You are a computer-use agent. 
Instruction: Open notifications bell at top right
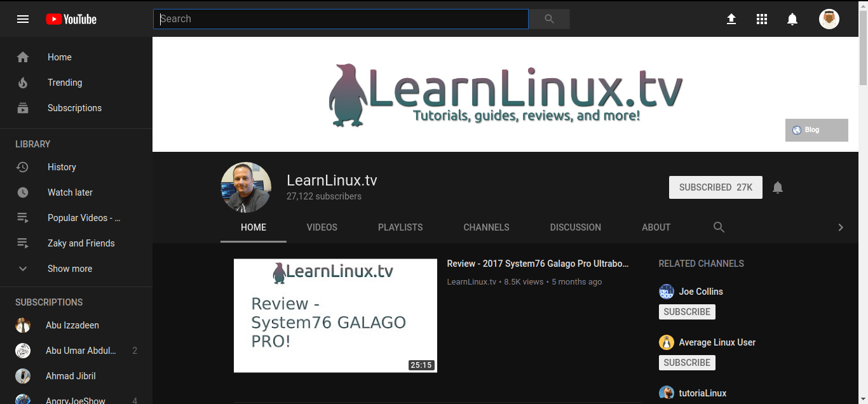point(792,19)
